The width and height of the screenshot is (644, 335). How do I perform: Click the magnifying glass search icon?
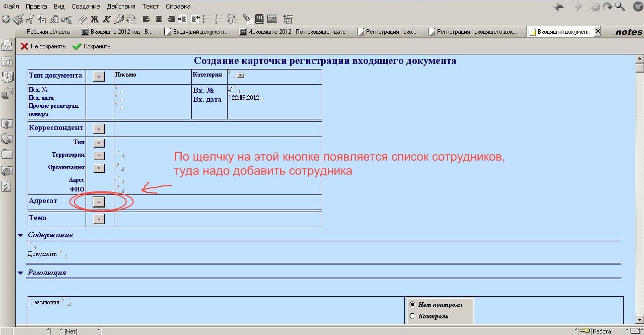point(620,7)
